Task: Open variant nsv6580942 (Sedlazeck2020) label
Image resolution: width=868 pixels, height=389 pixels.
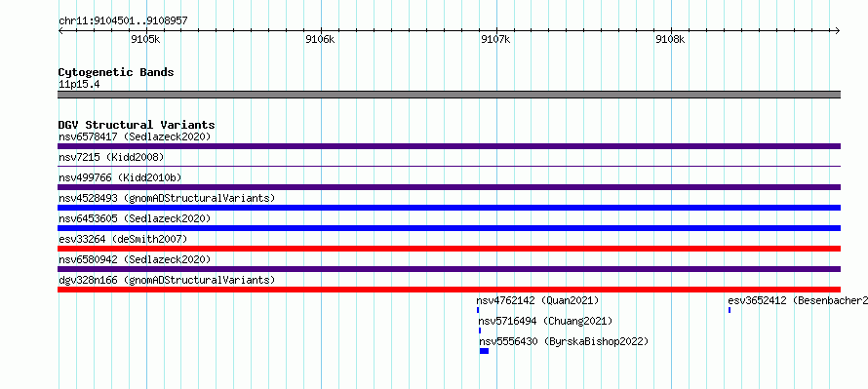Action: 135,259
